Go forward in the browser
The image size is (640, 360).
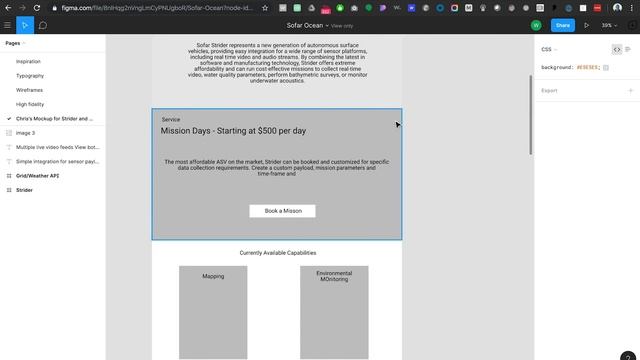click(x=22, y=8)
